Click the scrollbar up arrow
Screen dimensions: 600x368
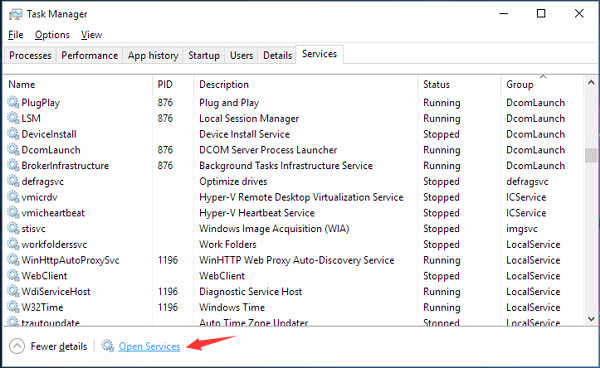pyautogui.click(x=591, y=82)
